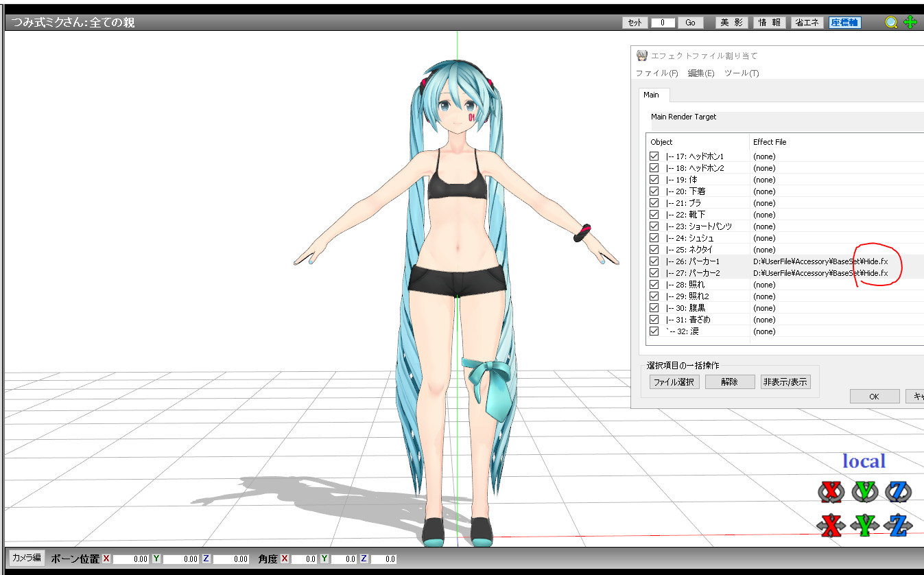This screenshot has width=924, height=575.
Task: Toggle the 28: 照れ checkbox
Action: (x=654, y=285)
